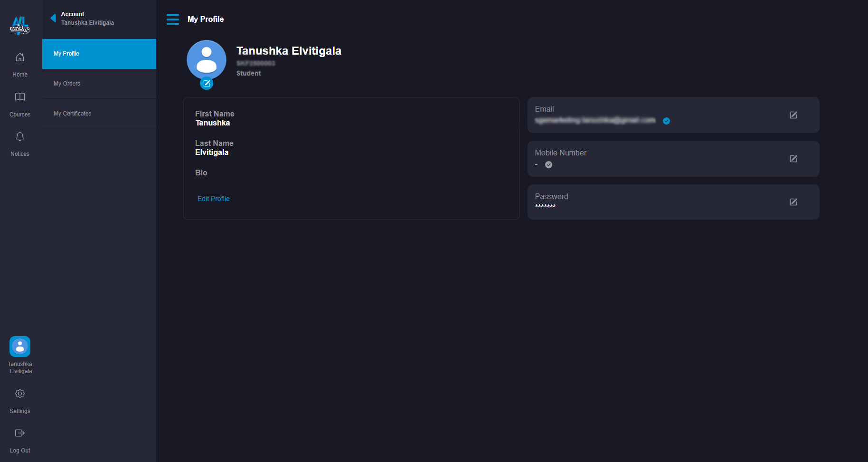Edit the Mobile Number field
The height and width of the screenshot is (462, 868).
coord(793,159)
